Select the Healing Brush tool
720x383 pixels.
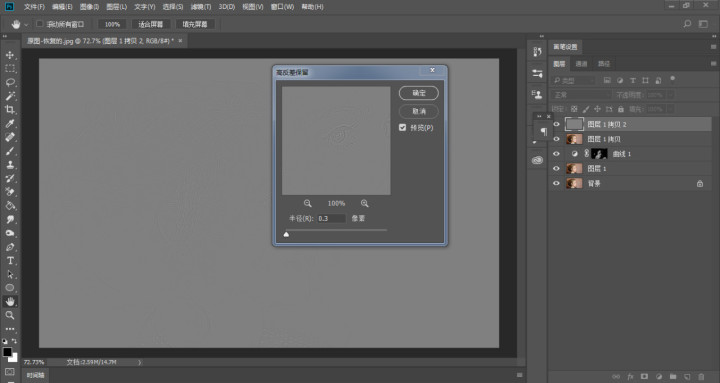[10, 137]
